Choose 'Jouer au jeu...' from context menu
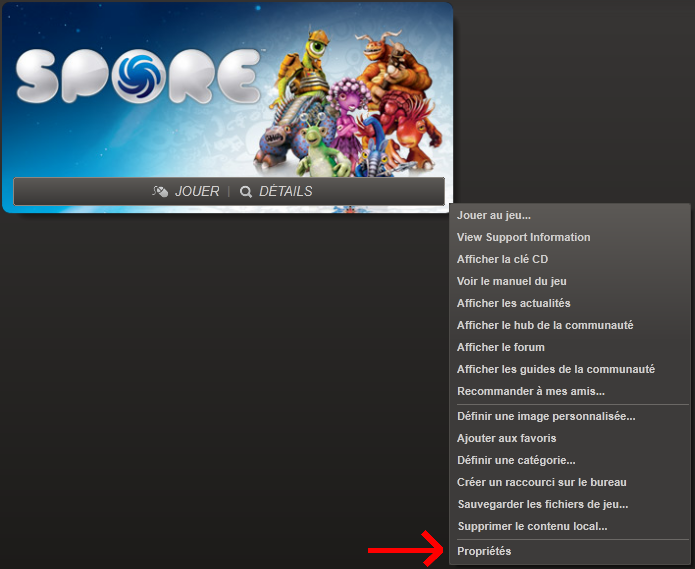This screenshot has height=569, width=695. coord(570,215)
